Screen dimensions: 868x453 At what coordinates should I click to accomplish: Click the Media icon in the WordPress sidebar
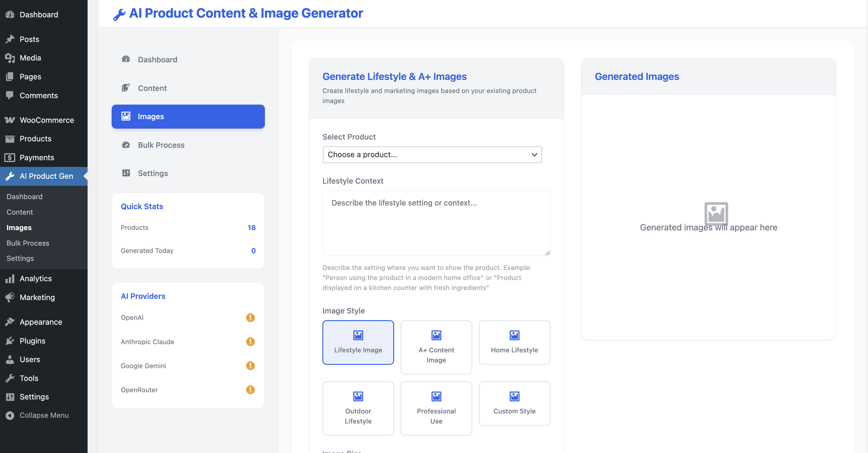coord(10,57)
